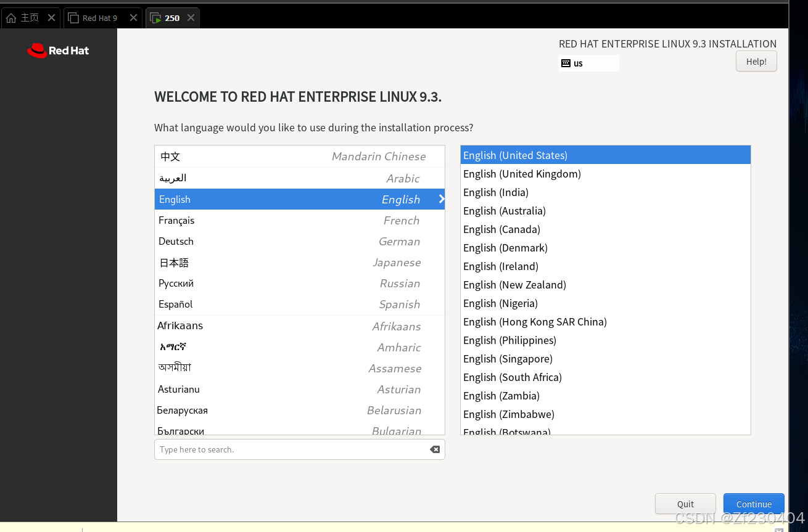The width and height of the screenshot is (808, 532).
Task: Choose Mandarin Chinese language row
Action: 299,157
